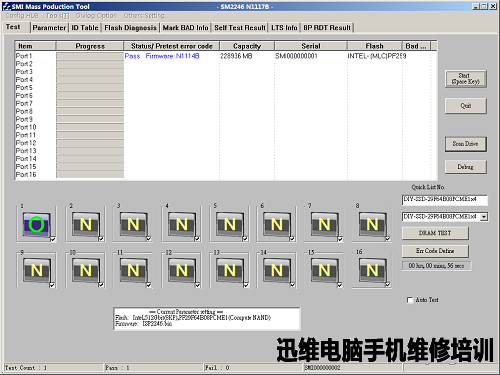Click port 10 status icon N

click(x=85, y=270)
